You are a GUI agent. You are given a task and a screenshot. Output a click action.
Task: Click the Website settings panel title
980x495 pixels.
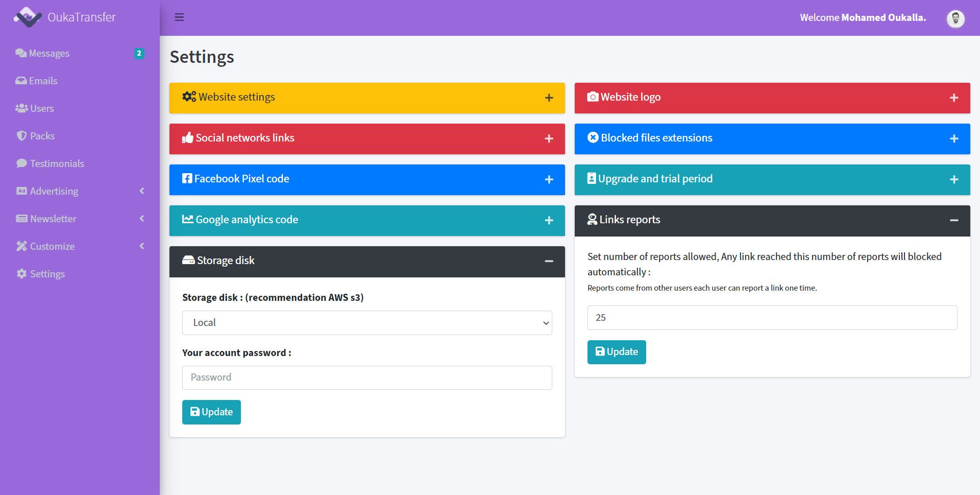tap(237, 97)
